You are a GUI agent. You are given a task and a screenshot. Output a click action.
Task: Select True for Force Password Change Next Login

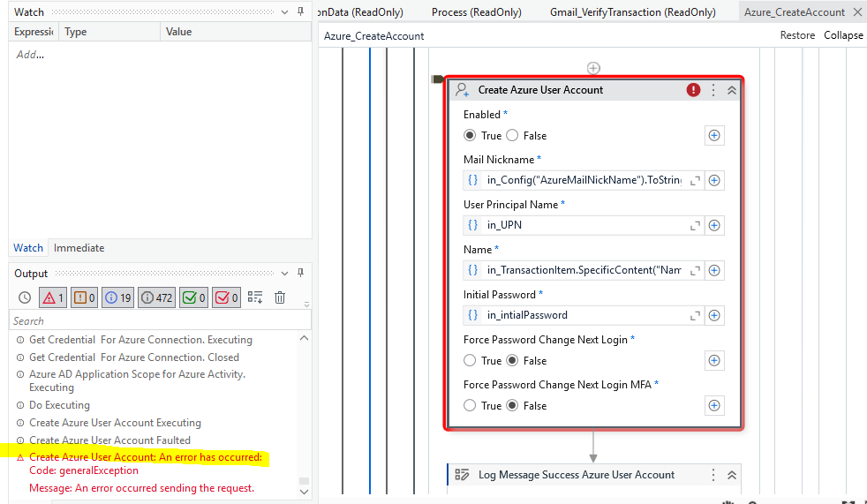click(470, 360)
